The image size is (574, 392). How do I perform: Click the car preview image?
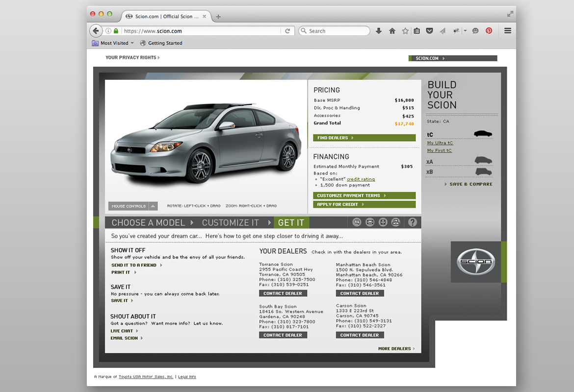click(x=206, y=144)
